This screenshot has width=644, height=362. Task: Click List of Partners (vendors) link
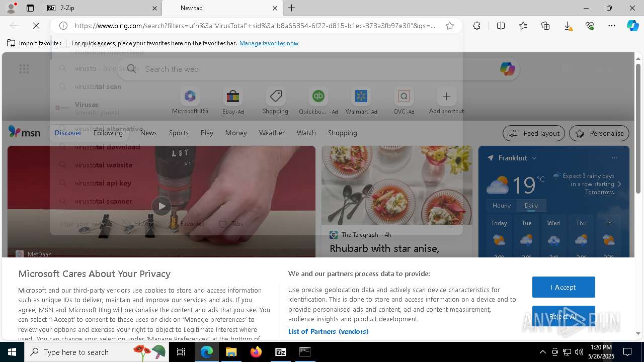[329, 331]
